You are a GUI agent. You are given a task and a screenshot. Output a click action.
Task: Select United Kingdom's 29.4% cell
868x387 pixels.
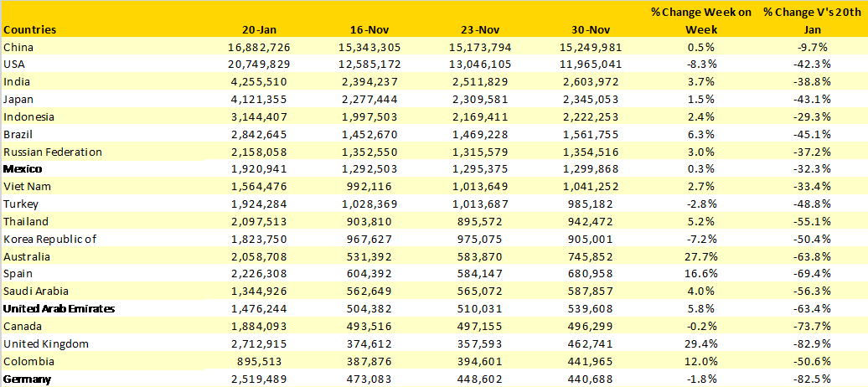click(701, 344)
